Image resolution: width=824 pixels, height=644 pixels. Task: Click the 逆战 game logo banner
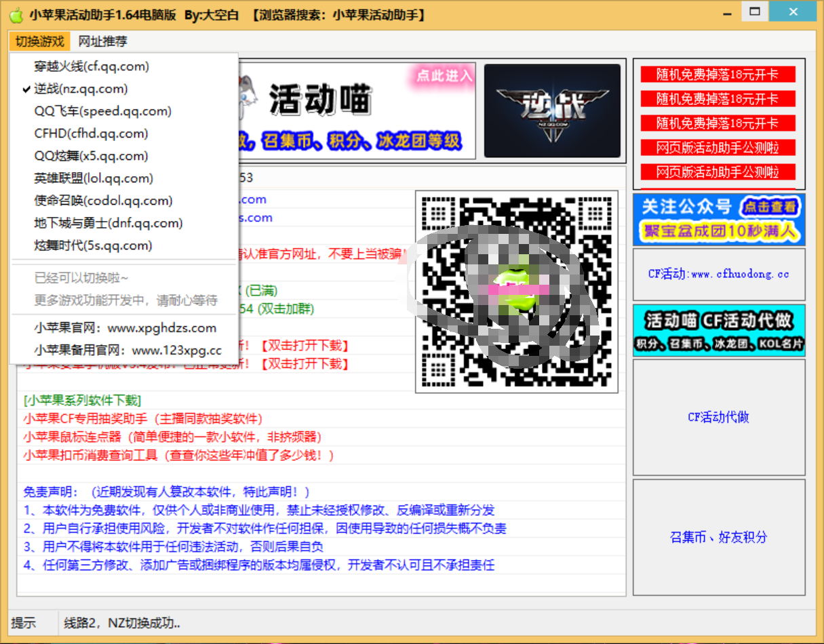point(552,110)
